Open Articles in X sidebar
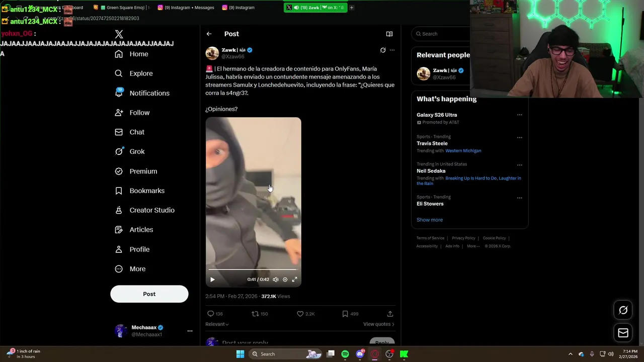This screenshot has width=644, height=362. (x=134, y=230)
